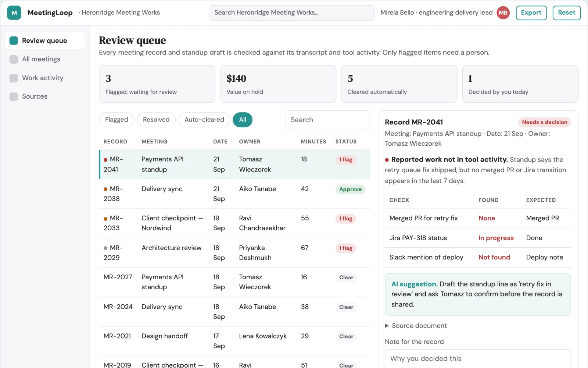
Task: Click the 'Needs a decision' badge
Action: [x=544, y=122]
